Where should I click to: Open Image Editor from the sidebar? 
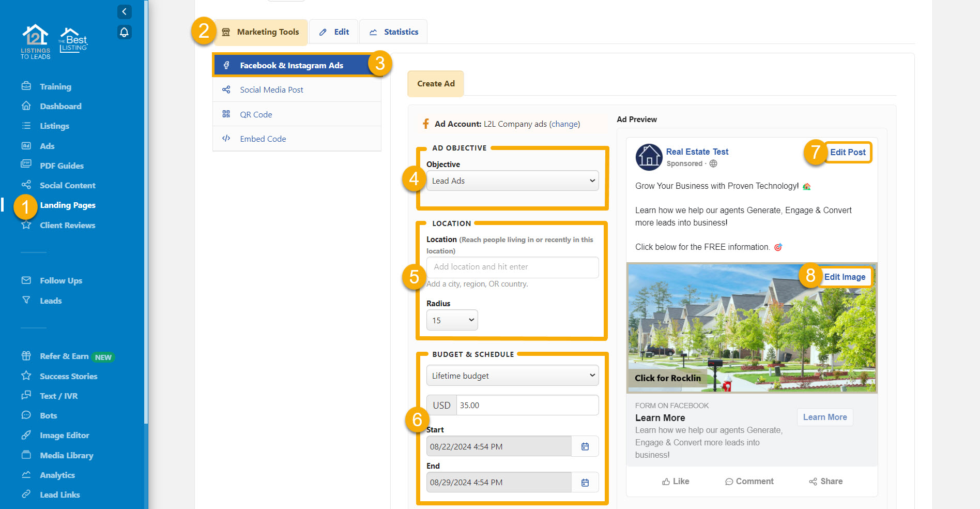[x=64, y=436]
